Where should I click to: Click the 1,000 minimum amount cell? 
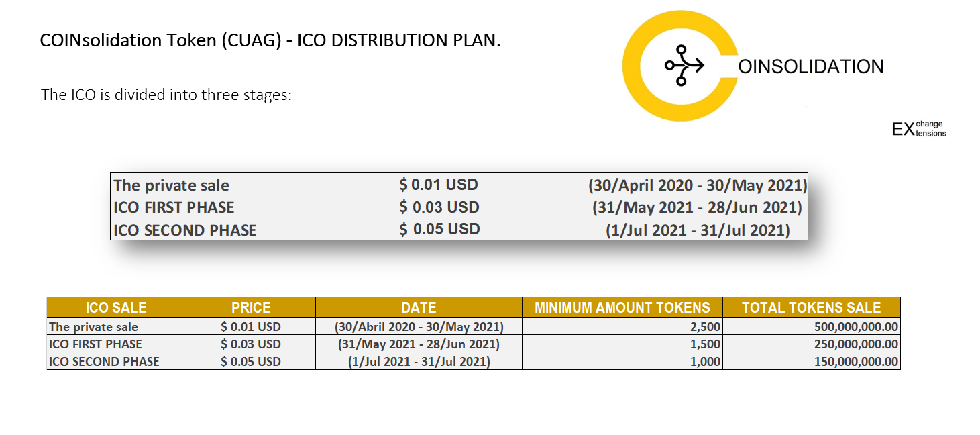tap(622, 362)
